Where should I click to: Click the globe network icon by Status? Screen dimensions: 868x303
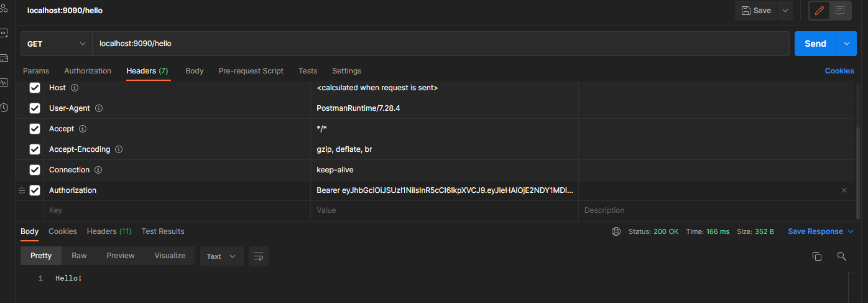tap(616, 231)
